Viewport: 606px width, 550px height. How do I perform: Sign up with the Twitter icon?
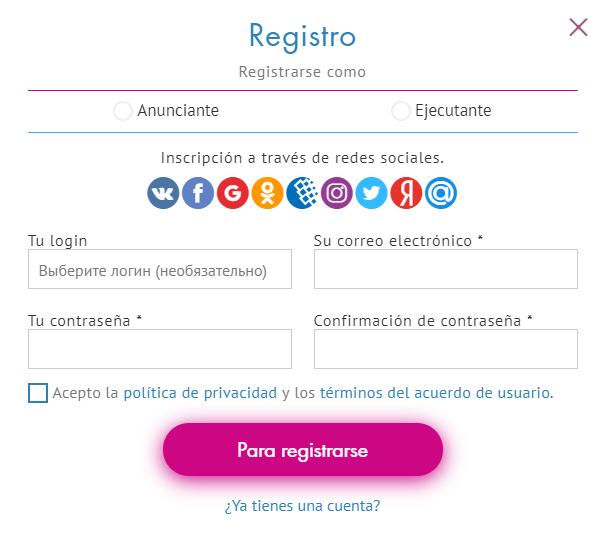pos(371,192)
